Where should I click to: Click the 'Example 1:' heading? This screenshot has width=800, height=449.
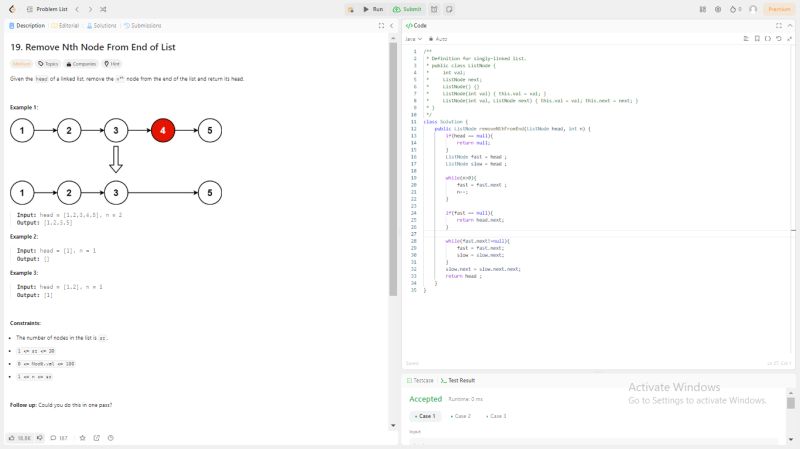(24, 108)
